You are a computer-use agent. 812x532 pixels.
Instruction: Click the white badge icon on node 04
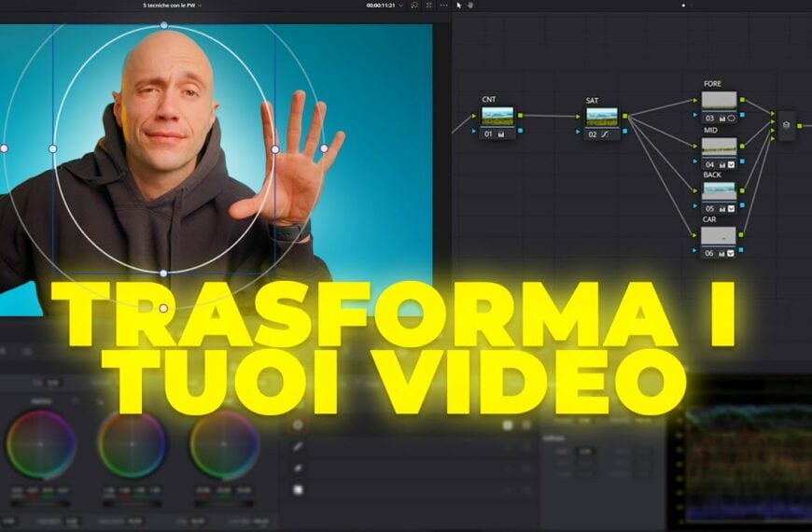731,164
